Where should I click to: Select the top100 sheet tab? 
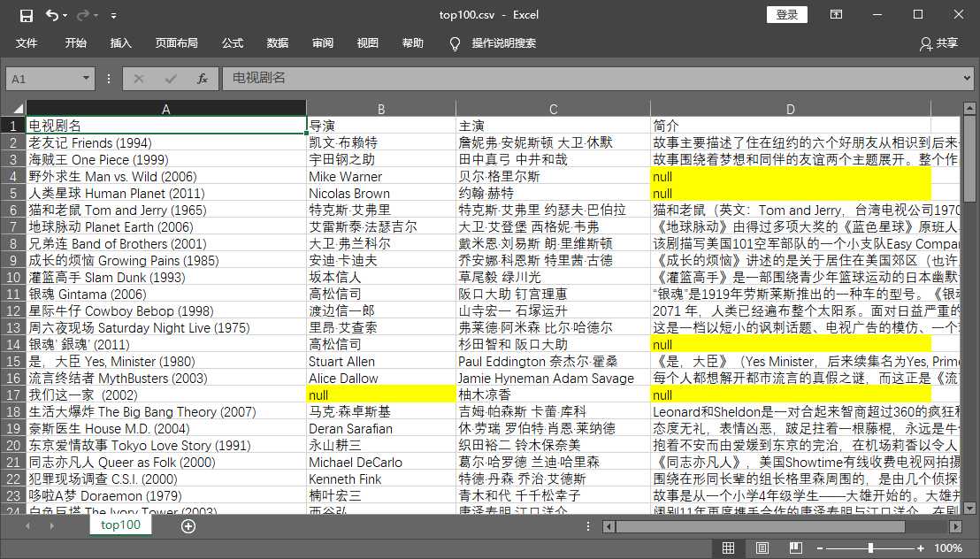pos(120,525)
